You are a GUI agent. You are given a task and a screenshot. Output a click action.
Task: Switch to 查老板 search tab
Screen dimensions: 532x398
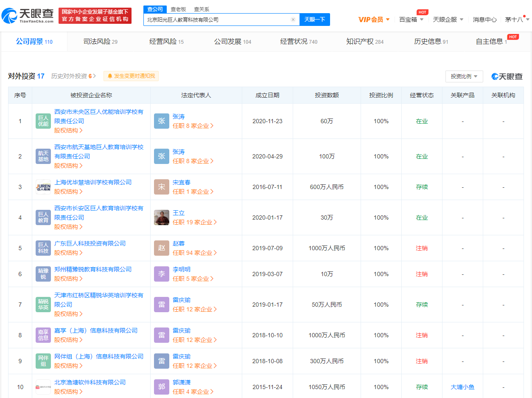tap(178, 9)
